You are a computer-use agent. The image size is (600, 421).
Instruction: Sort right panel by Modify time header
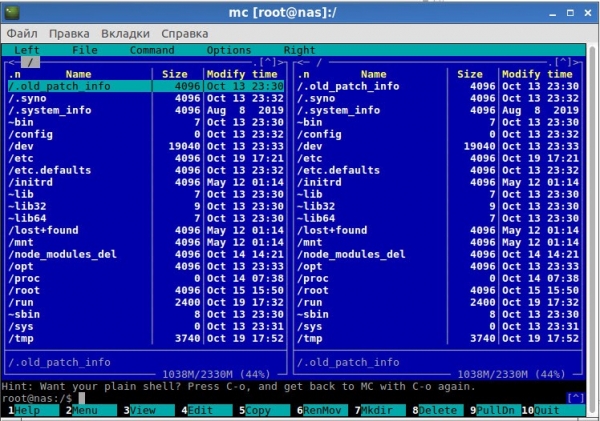537,74
